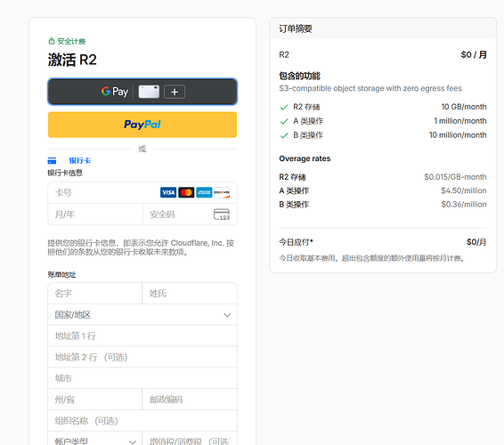Image resolution: width=504 pixels, height=445 pixels.
Task: Click the American Express logo
Action: (x=204, y=192)
